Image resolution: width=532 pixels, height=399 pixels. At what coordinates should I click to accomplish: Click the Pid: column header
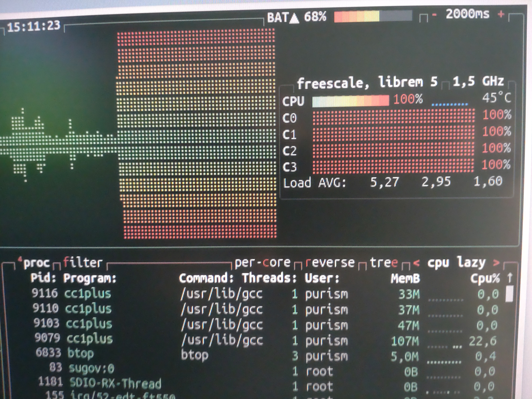tap(43, 278)
